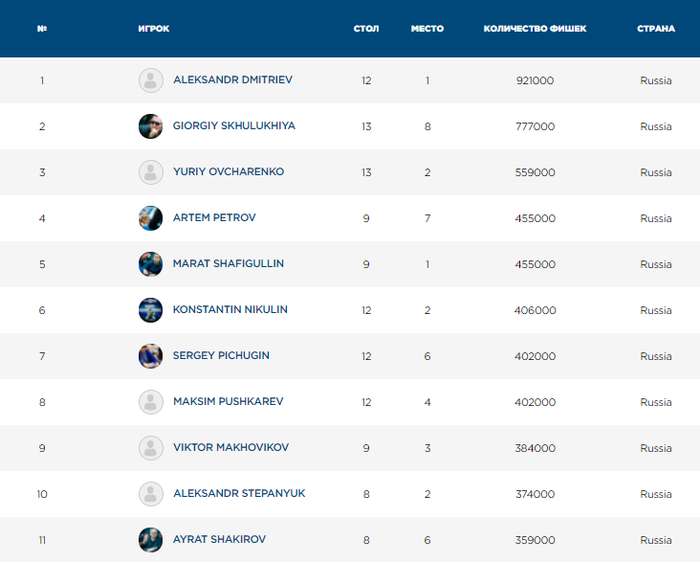Select the MAKSIM PUSHKAREV name link
Image resolution: width=700 pixels, height=562 pixels.
[x=228, y=402]
